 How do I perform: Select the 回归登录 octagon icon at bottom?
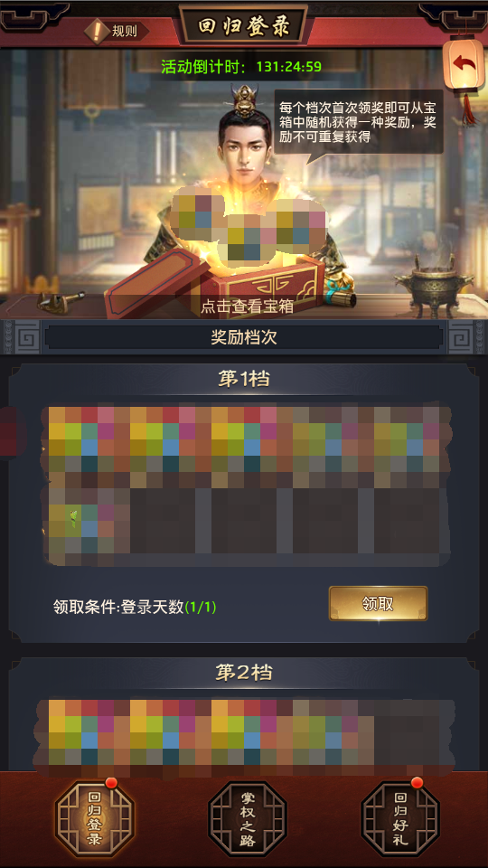point(95,819)
